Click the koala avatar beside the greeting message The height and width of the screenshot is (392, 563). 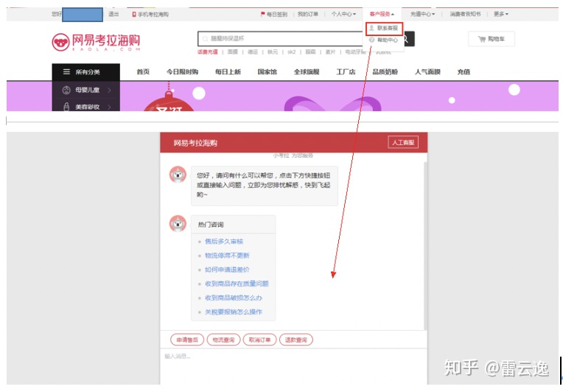(x=178, y=175)
